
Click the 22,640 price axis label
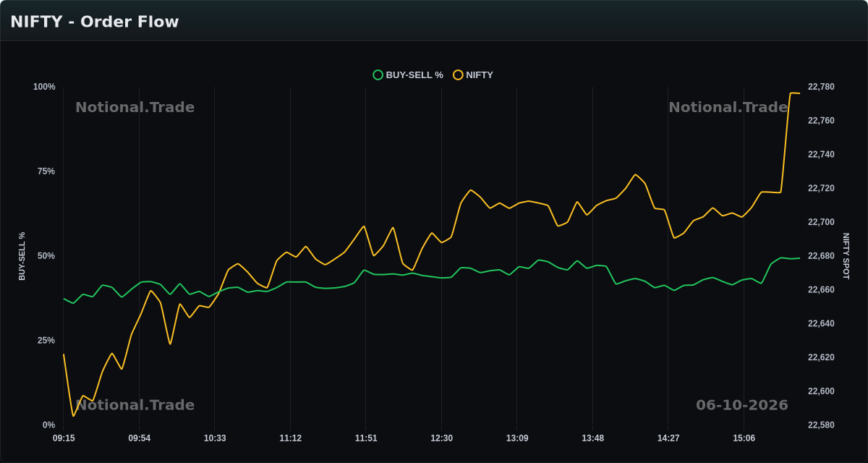pyautogui.click(x=821, y=323)
